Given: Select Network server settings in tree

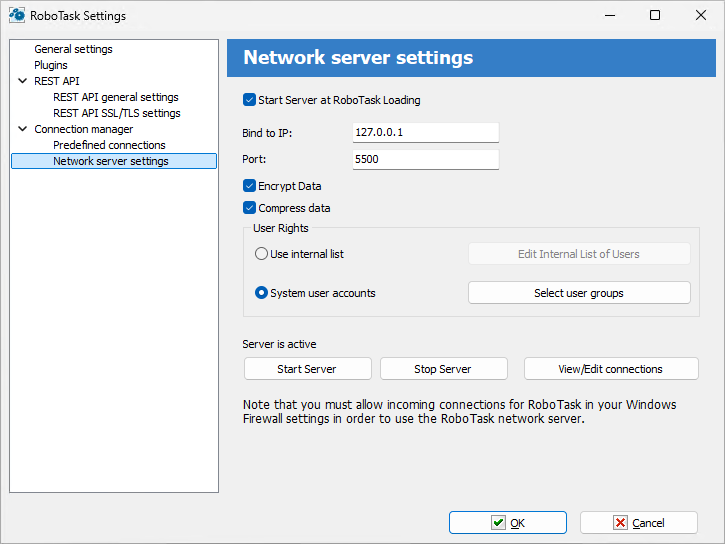Looking at the screenshot, I should [114, 161].
